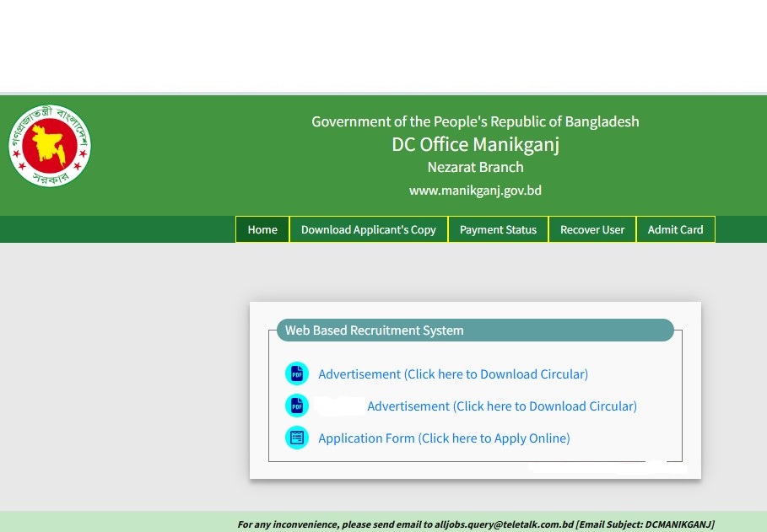Click the Bangladesh government seal logo

tap(50, 146)
